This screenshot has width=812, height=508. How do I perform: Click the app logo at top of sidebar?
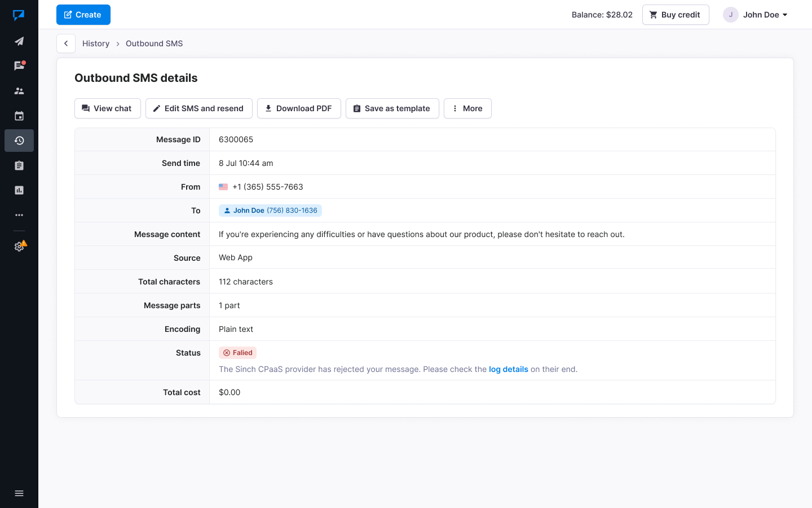19,15
